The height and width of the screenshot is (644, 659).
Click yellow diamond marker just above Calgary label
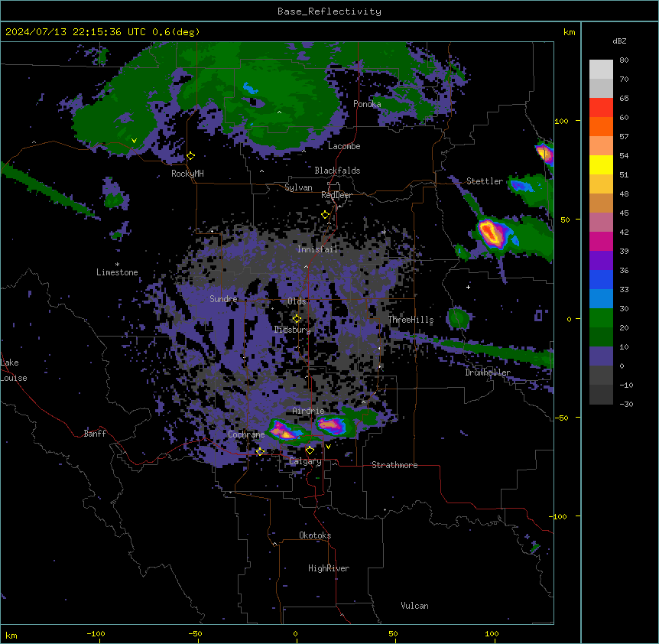(310, 450)
